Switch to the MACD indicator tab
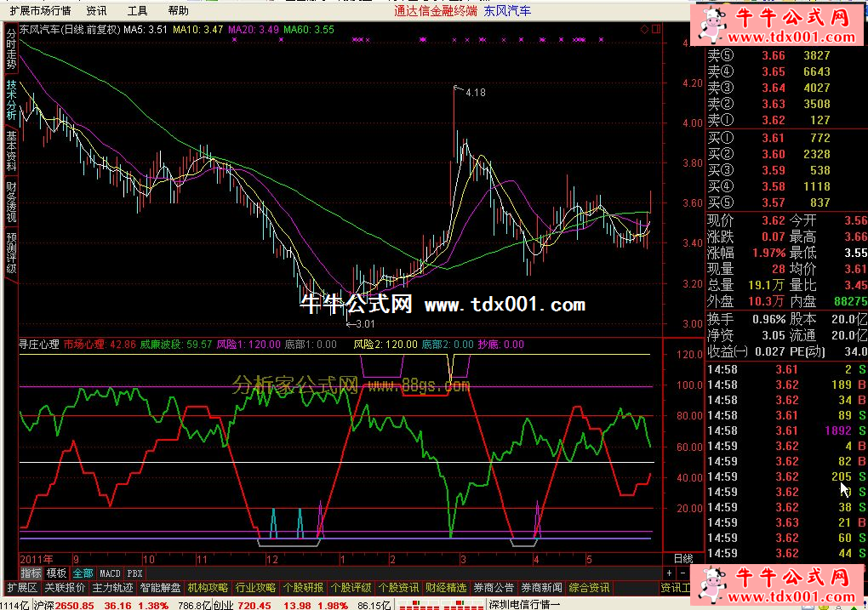Screen dimensions: 868x610 110,573
